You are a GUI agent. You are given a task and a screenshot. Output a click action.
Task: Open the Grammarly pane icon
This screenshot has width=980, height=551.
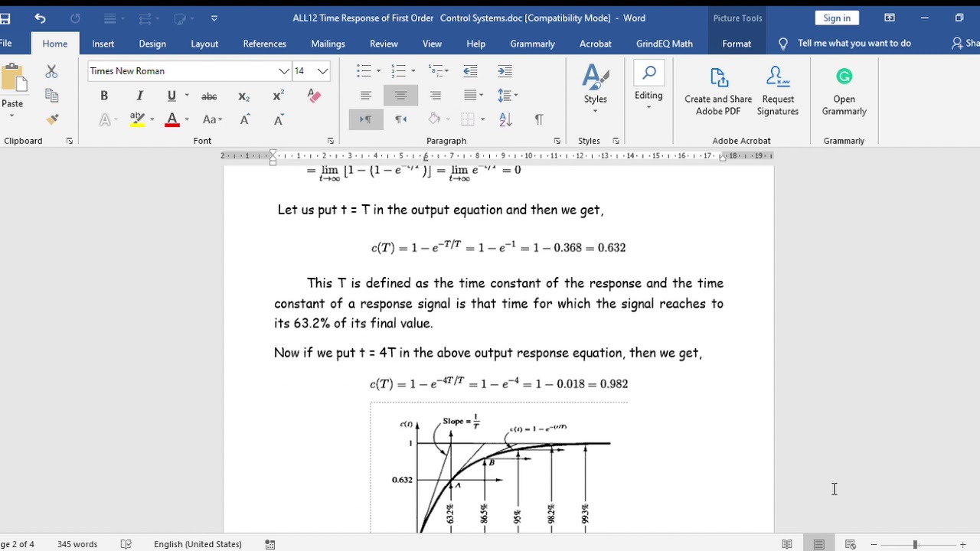coord(844,92)
